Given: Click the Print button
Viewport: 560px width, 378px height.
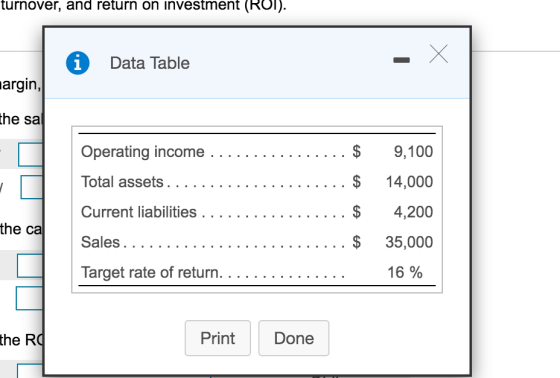Looking at the screenshot, I should click(x=218, y=338).
